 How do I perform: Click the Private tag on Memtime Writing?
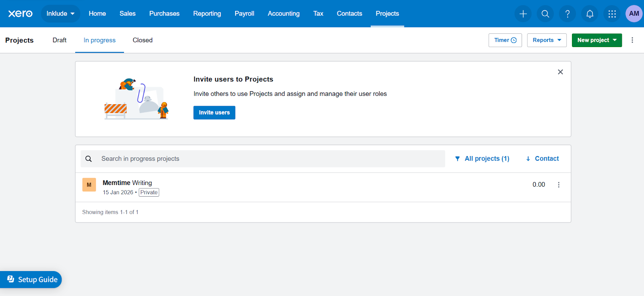click(149, 193)
